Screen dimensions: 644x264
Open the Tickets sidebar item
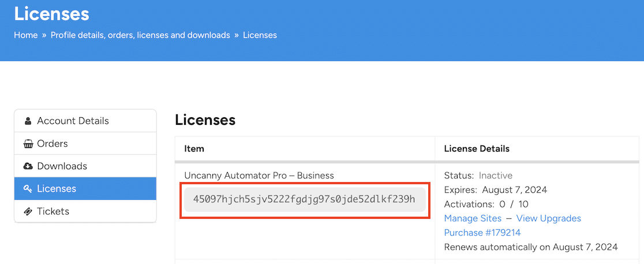point(53,211)
